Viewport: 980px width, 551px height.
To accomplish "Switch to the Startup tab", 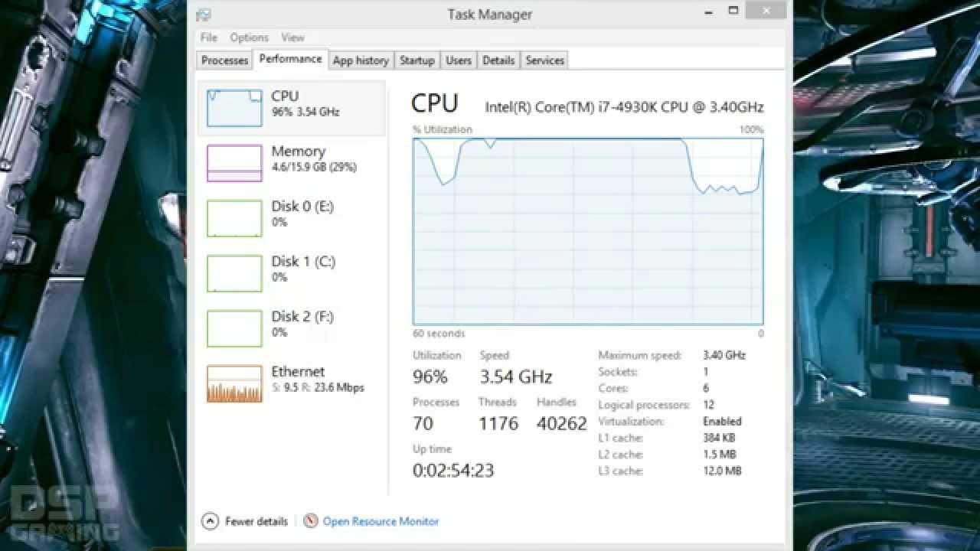I will coord(416,60).
